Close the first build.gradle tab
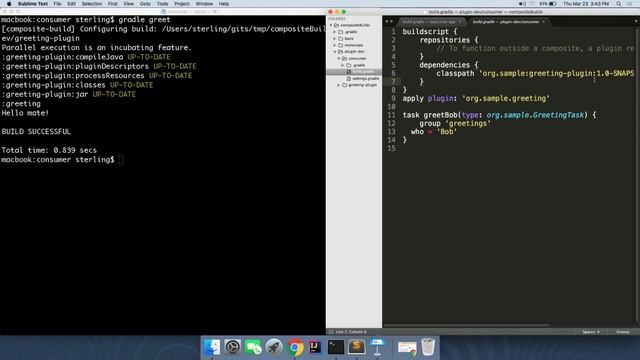The width and height of the screenshot is (640, 360). pos(460,22)
